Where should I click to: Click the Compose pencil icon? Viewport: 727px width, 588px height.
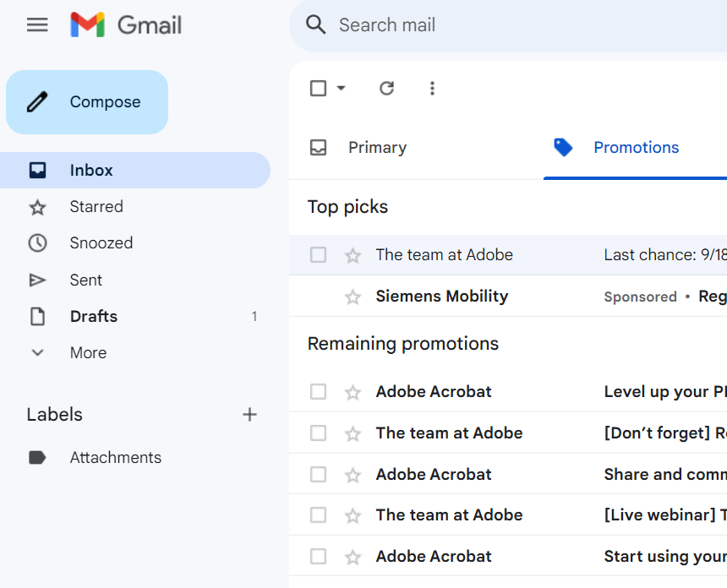[x=37, y=102]
